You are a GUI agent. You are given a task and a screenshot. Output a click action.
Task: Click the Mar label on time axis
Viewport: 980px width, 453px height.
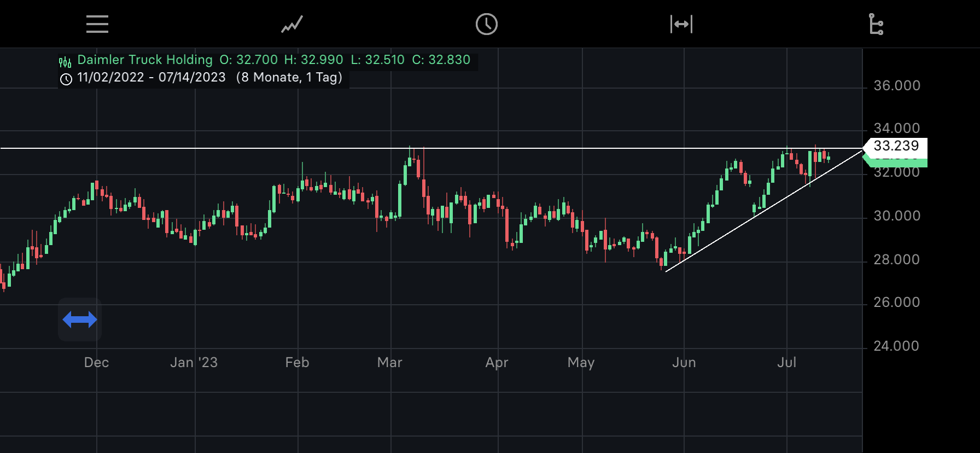pos(390,363)
